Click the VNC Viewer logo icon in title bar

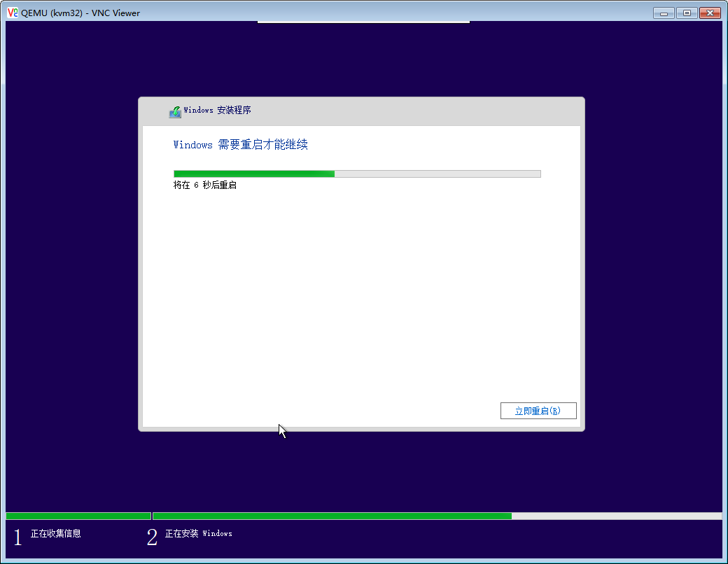point(12,13)
